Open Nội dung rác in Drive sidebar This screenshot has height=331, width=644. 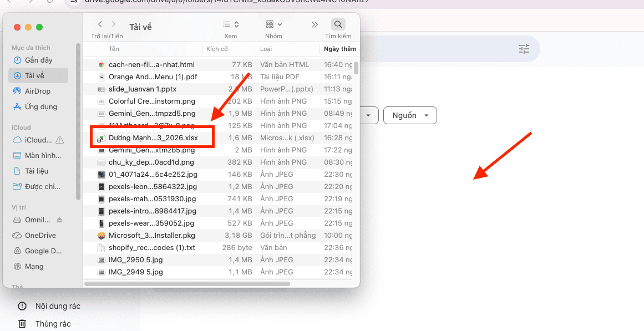(49, 306)
